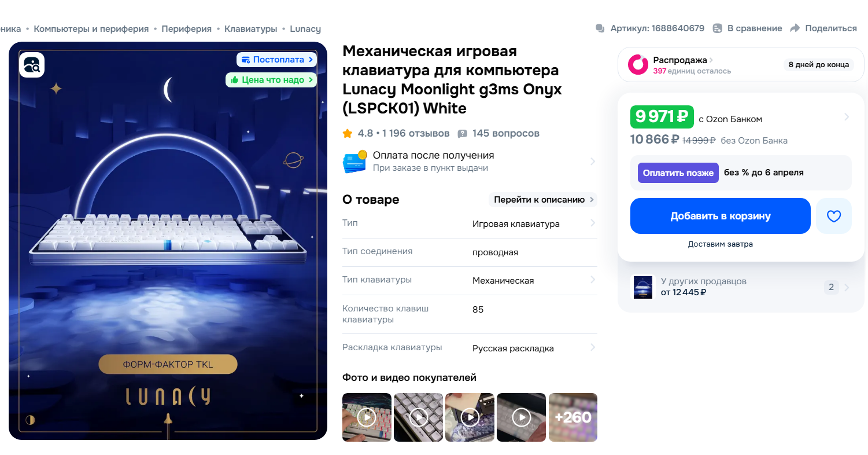Click the Распродажа pink circle icon

point(638,65)
